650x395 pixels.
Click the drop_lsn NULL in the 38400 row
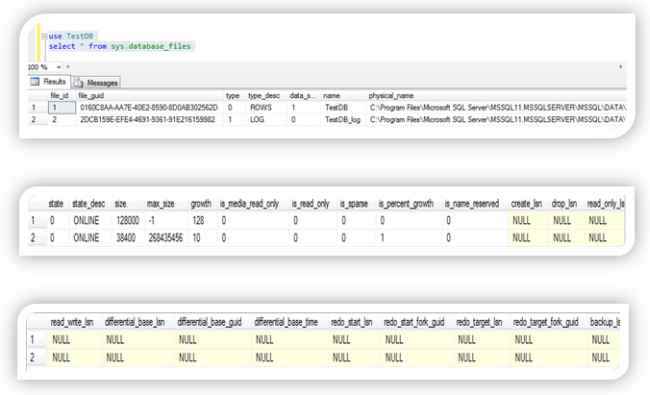tap(562, 238)
